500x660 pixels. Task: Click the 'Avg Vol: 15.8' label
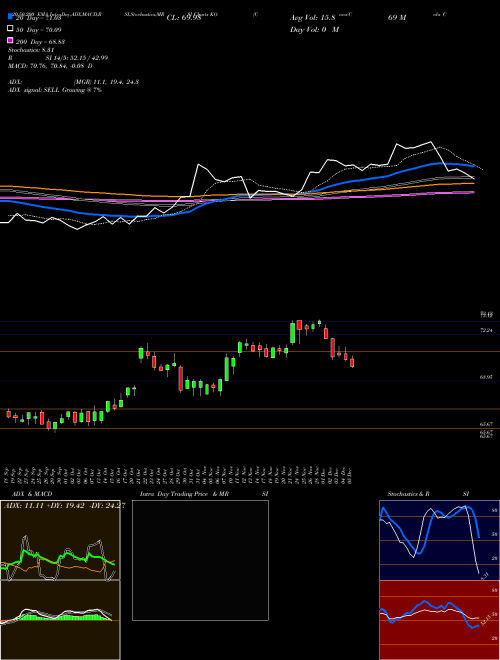point(312,18)
